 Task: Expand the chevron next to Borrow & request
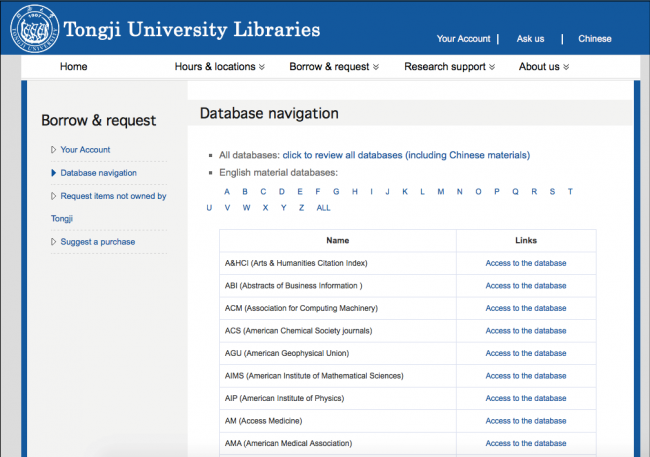pyautogui.click(x=376, y=67)
